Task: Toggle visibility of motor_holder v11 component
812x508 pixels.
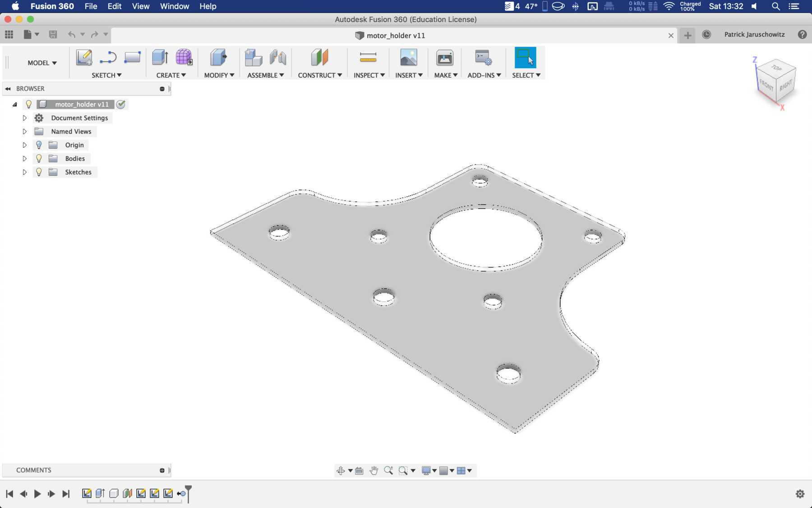Action: (x=29, y=104)
